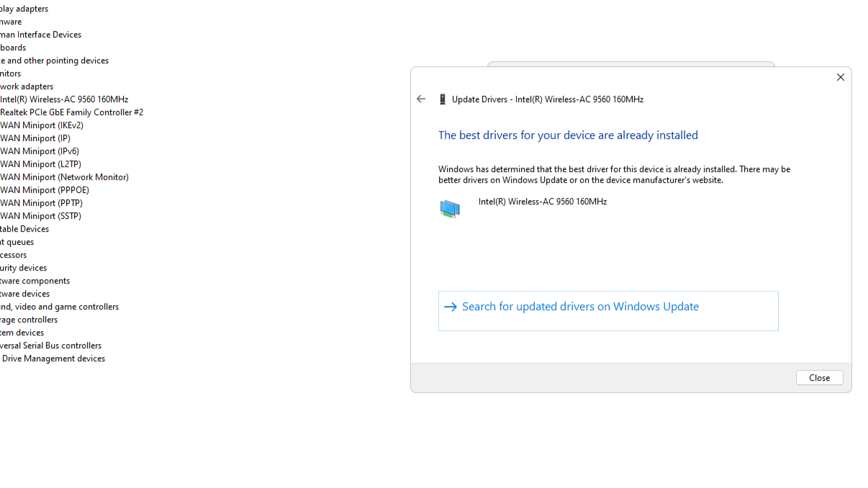Select WAN Miniport (L2TP)

[40, 164]
